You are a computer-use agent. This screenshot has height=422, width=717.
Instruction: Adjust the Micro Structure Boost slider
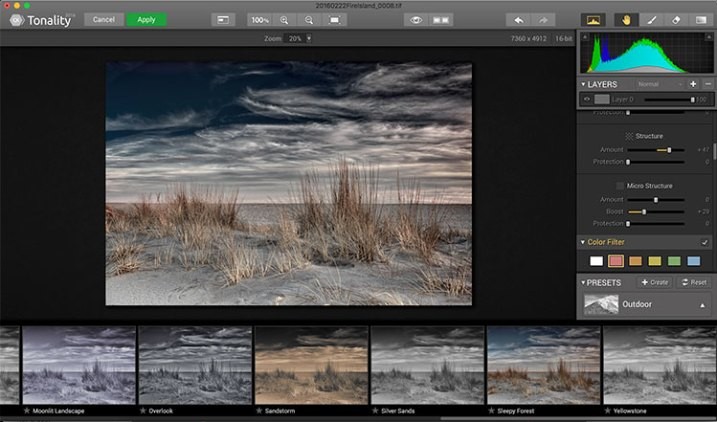pyautogui.click(x=656, y=212)
